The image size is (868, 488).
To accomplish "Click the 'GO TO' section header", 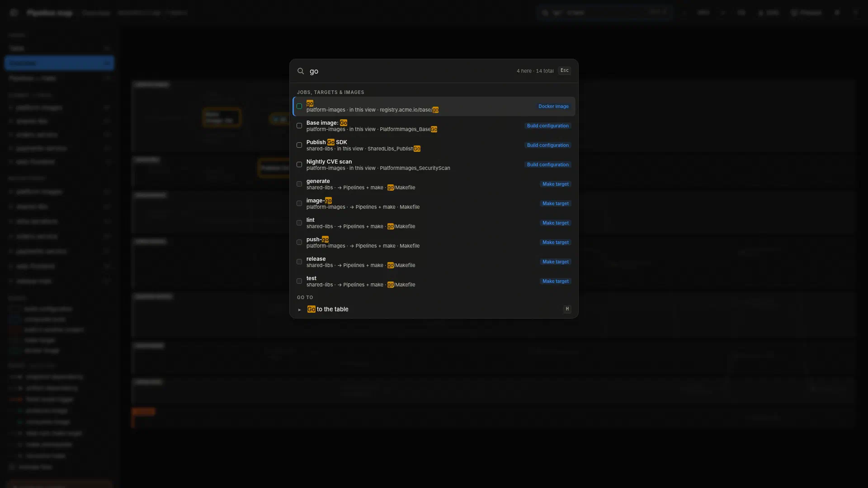I will tap(305, 297).
